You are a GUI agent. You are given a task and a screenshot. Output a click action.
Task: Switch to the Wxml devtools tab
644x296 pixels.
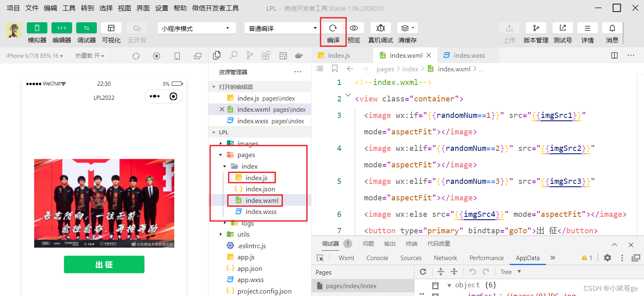pos(346,258)
